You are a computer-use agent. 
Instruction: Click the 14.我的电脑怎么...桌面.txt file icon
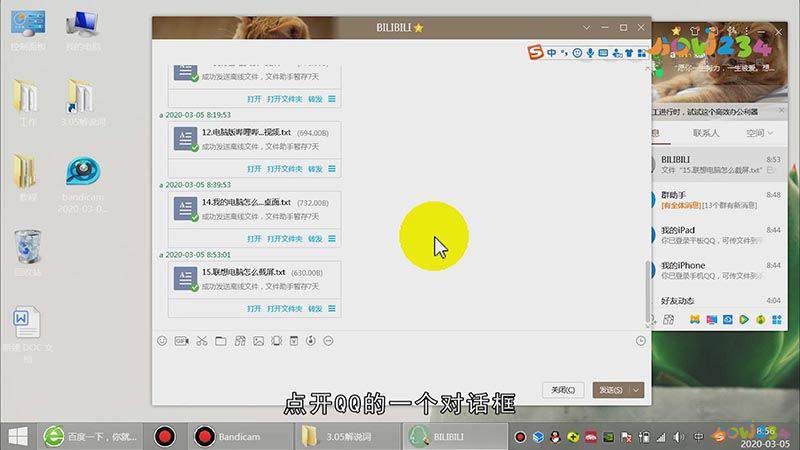click(185, 209)
